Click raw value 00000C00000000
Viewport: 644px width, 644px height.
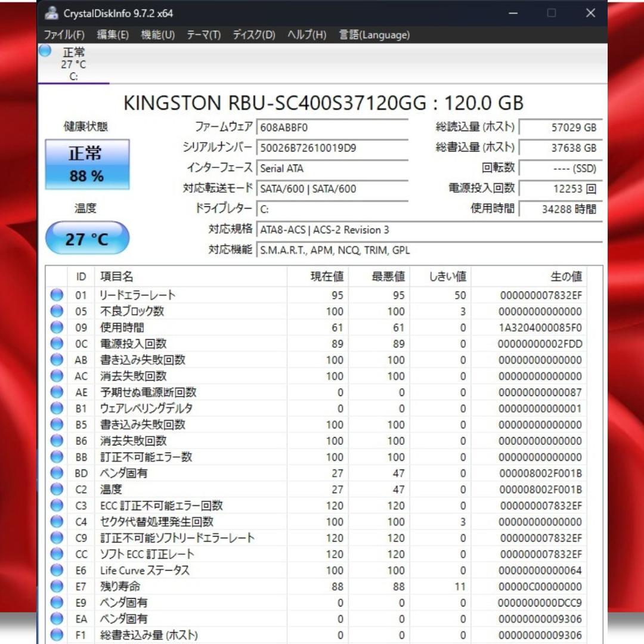tap(540, 587)
